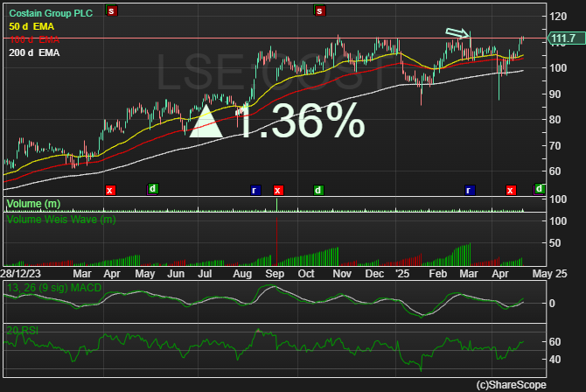
Task: Click the May 25 end date label
Action: (550, 274)
